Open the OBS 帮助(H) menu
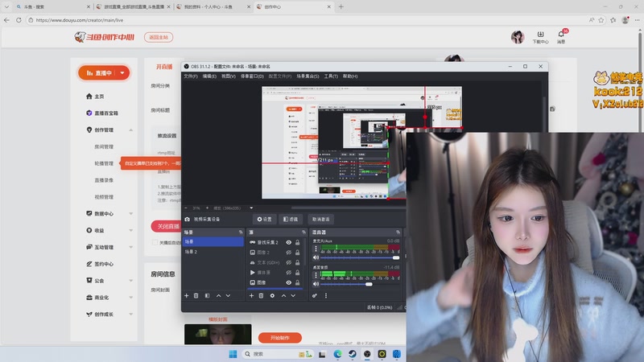Screen dimensions: 644x362 [x=350, y=76]
